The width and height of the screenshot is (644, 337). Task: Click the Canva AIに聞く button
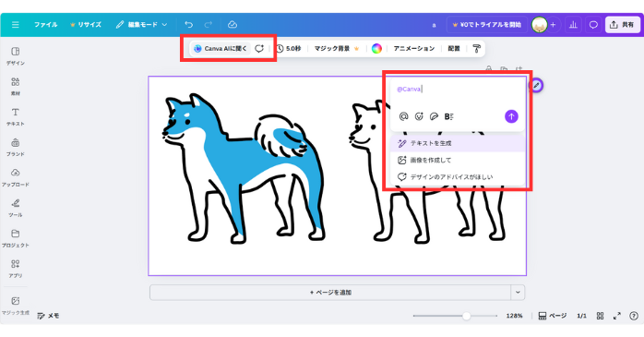(221, 49)
